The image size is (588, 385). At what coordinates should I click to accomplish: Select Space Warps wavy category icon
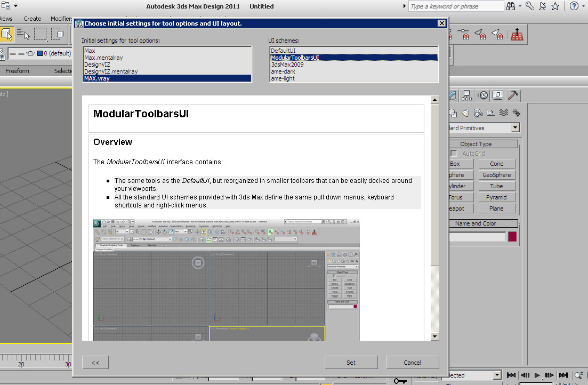504,113
